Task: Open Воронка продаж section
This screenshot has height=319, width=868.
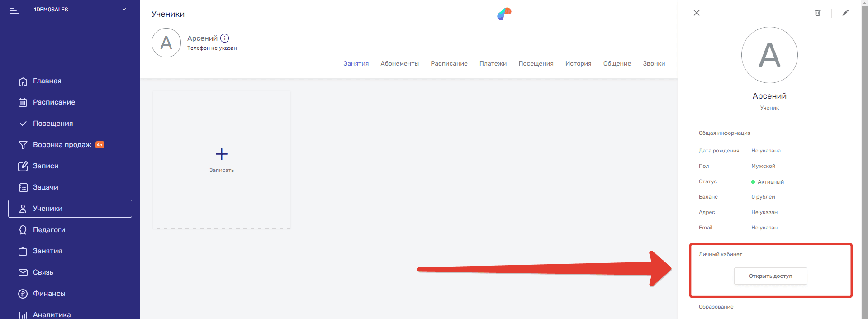Action: (x=62, y=145)
